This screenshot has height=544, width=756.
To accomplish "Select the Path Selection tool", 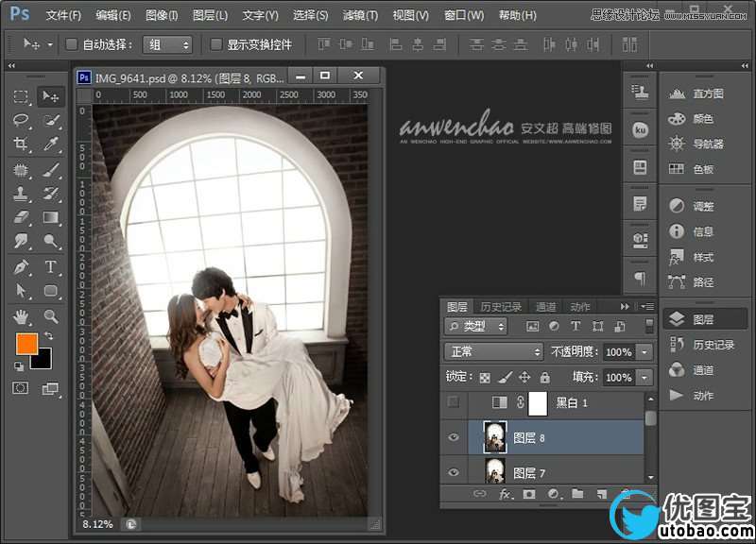I will pos(21,291).
